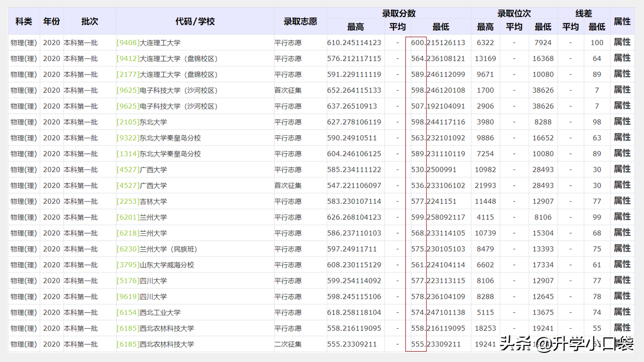Select the rank value 21993
The image size is (644, 362).
click(485, 186)
